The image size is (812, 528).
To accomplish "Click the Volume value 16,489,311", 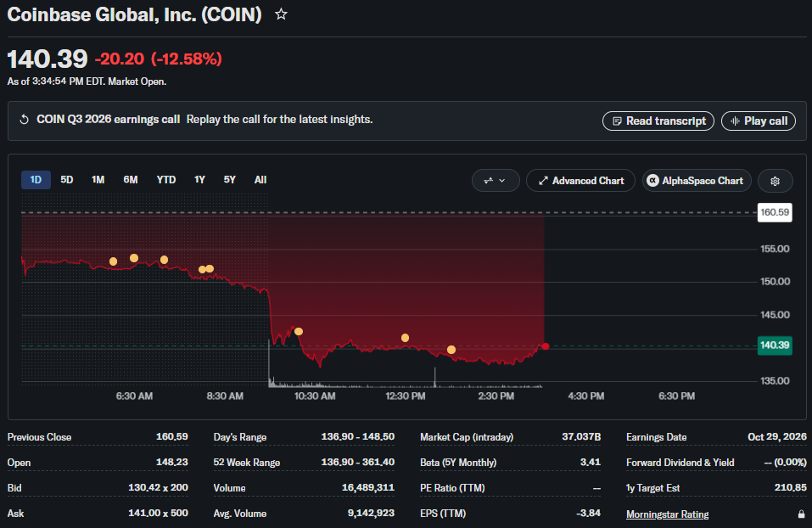I will pos(368,487).
